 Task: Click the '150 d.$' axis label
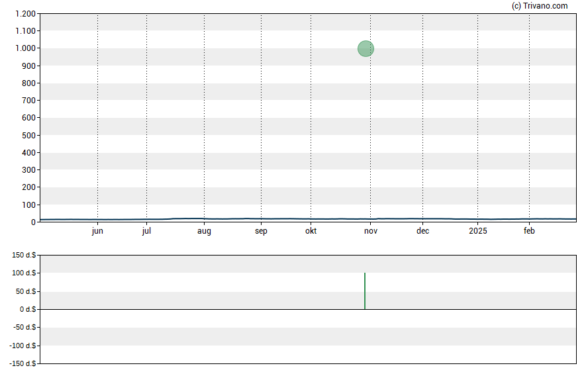pos(24,256)
